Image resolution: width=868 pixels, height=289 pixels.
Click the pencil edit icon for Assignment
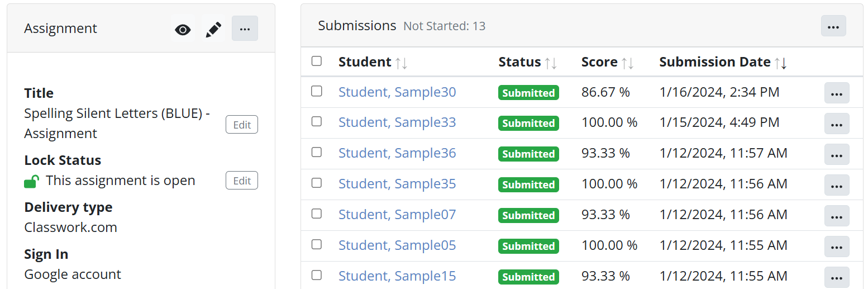(213, 30)
